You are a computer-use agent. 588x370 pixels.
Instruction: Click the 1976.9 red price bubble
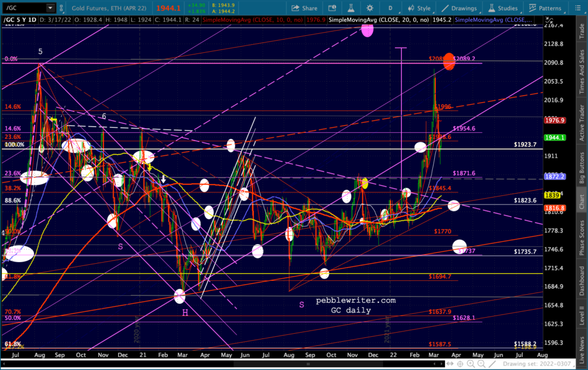(x=555, y=121)
